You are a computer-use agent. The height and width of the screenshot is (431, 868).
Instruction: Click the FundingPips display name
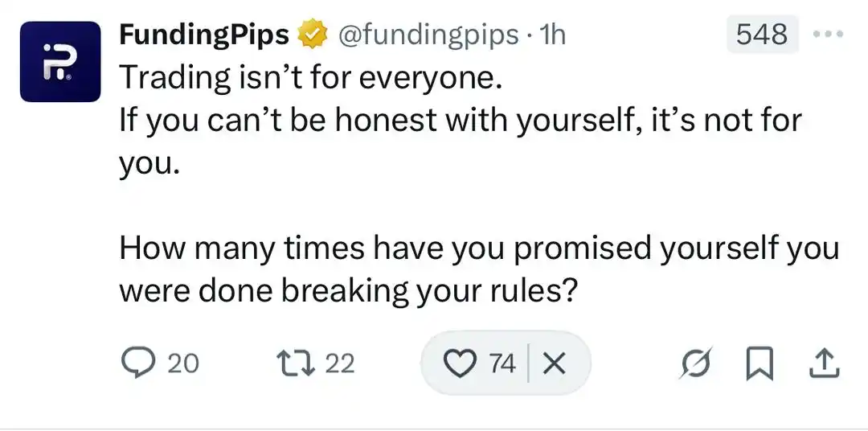pos(204,35)
